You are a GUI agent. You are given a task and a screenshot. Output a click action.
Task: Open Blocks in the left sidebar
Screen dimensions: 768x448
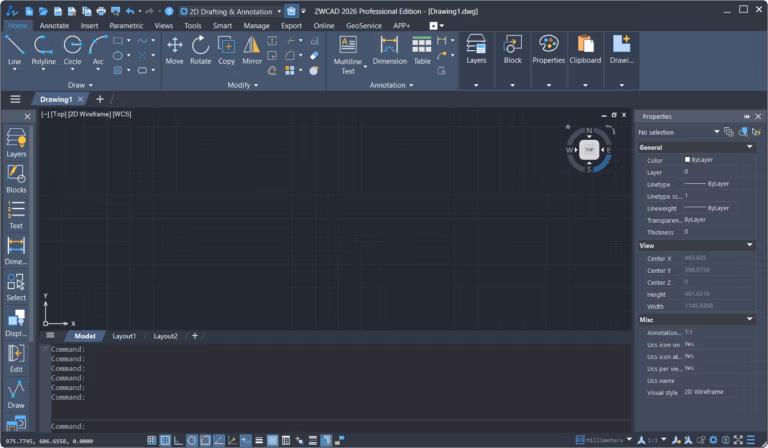(16, 179)
